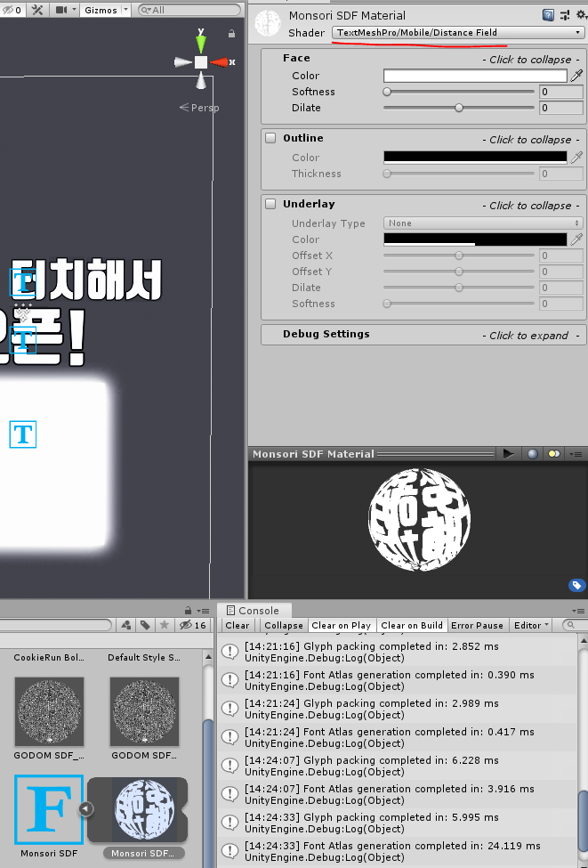Open the material settings gear menu
Viewport: 588px width, 868px height.
coord(582,15)
